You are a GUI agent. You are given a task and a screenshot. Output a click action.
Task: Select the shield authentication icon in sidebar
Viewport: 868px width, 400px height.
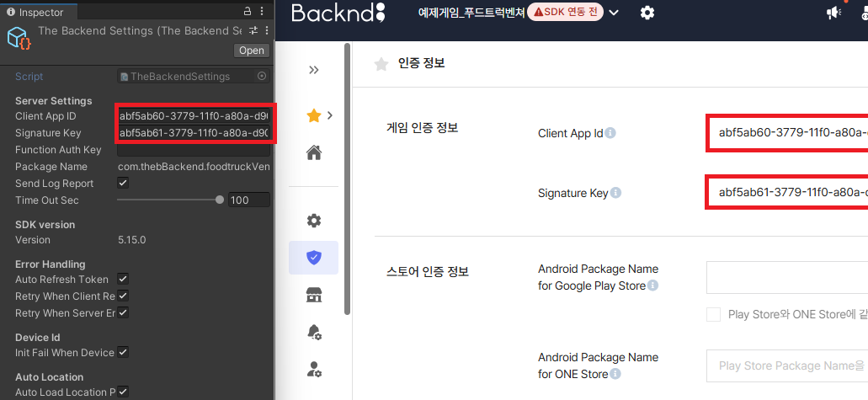pos(314,258)
